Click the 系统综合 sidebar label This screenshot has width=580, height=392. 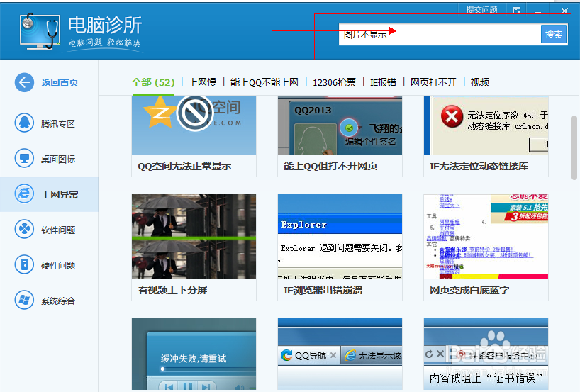tap(58, 301)
